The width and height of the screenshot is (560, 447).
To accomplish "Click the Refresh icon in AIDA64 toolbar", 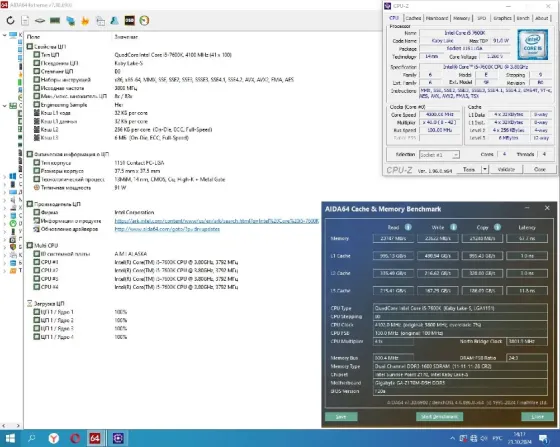I will 10,21.
